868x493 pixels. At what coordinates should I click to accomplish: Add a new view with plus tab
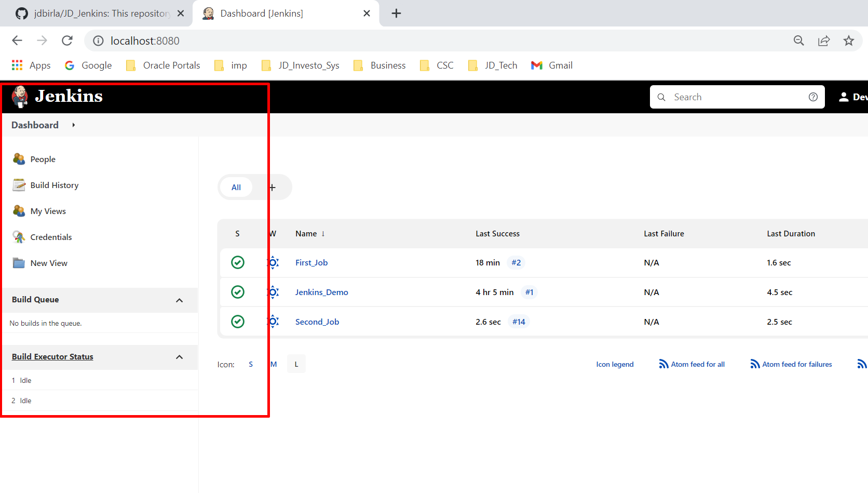pyautogui.click(x=272, y=188)
